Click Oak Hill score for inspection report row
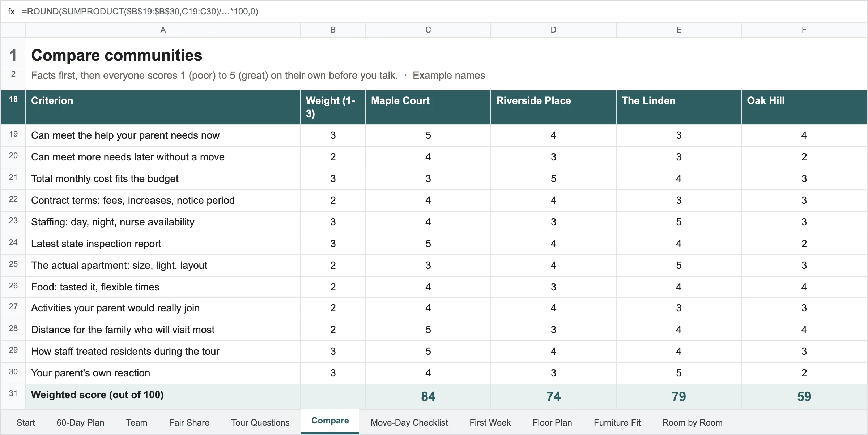The height and width of the screenshot is (435, 868). [x=804, y=244]
